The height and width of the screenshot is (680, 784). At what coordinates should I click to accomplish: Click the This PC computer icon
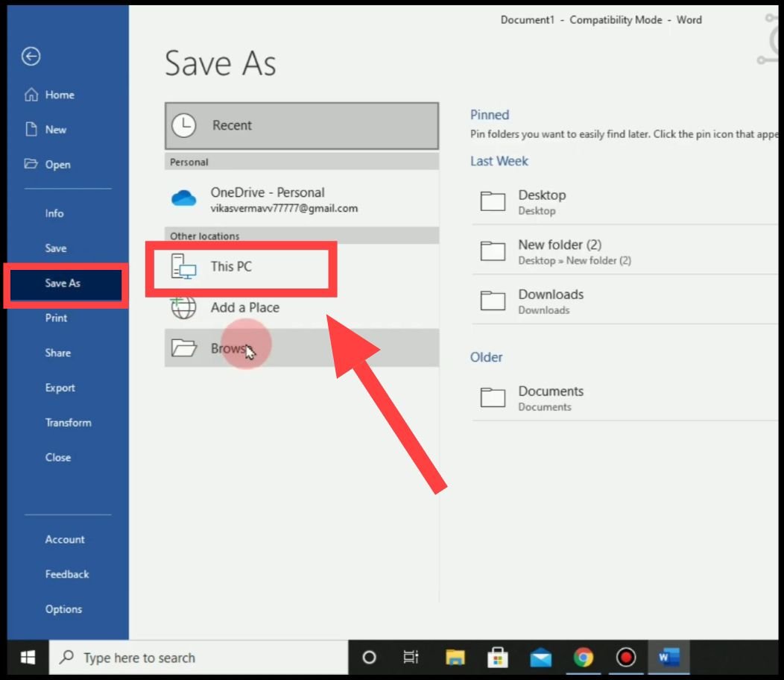click(x=183, y=266)
